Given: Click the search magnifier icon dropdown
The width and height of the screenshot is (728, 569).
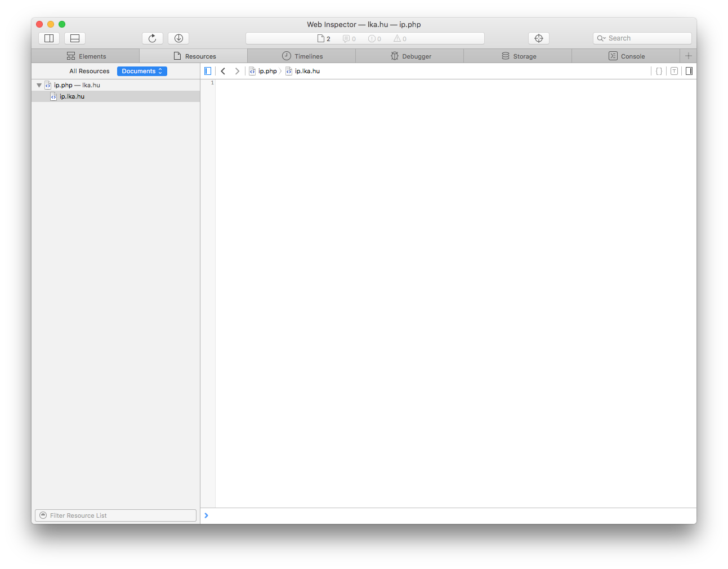Looking at the screenshot, I should [x=601, y=38].
